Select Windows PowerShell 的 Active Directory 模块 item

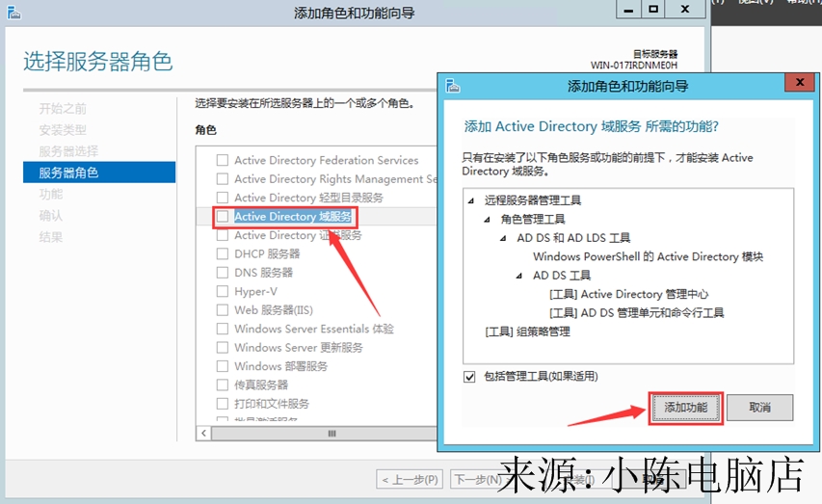[648, 256]
